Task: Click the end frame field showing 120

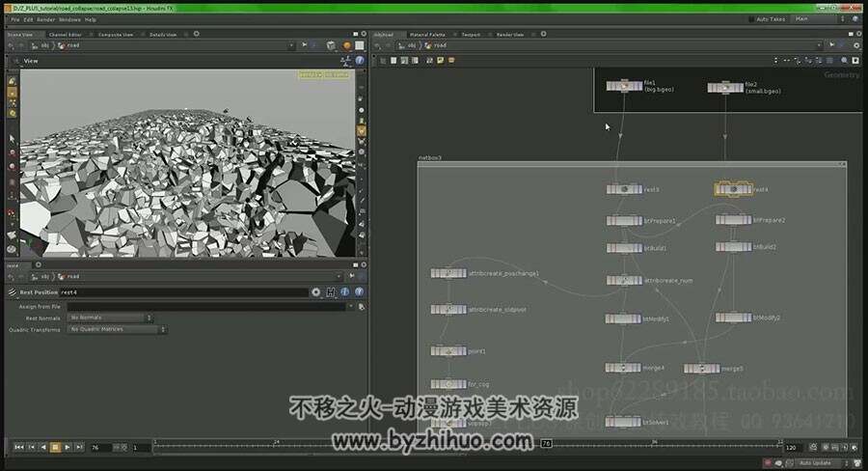Action: [795, 447]
